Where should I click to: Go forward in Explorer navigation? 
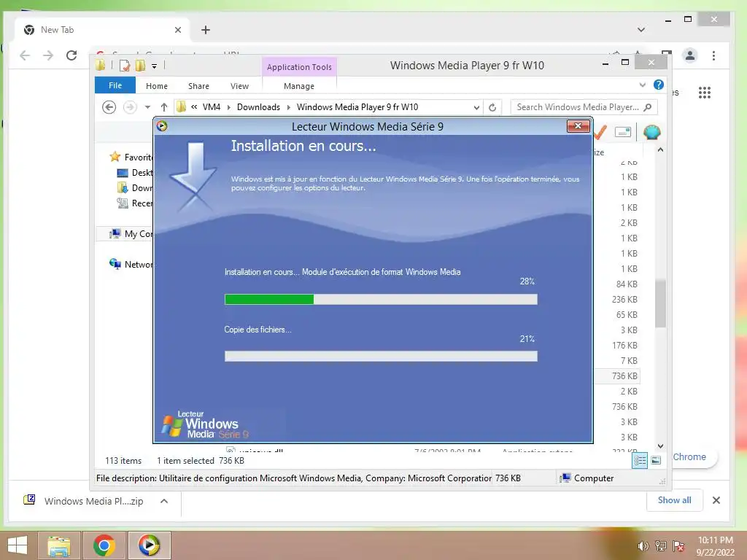coord(130,107)
